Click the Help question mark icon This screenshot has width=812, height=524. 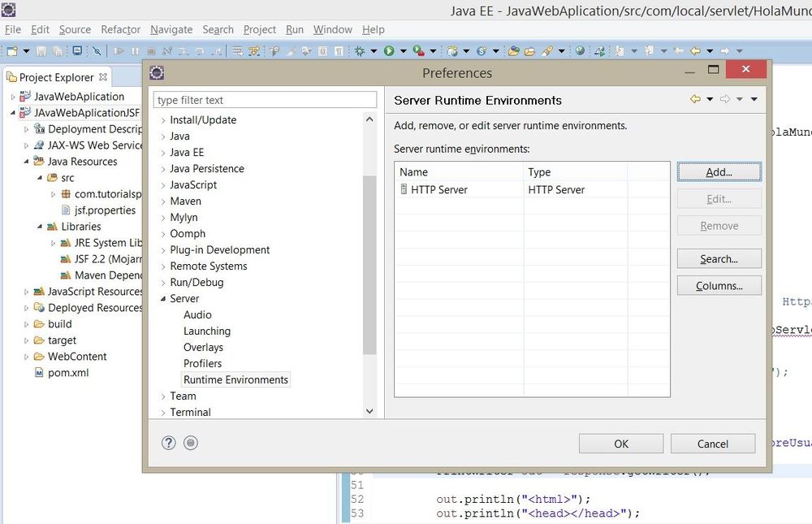168,443
